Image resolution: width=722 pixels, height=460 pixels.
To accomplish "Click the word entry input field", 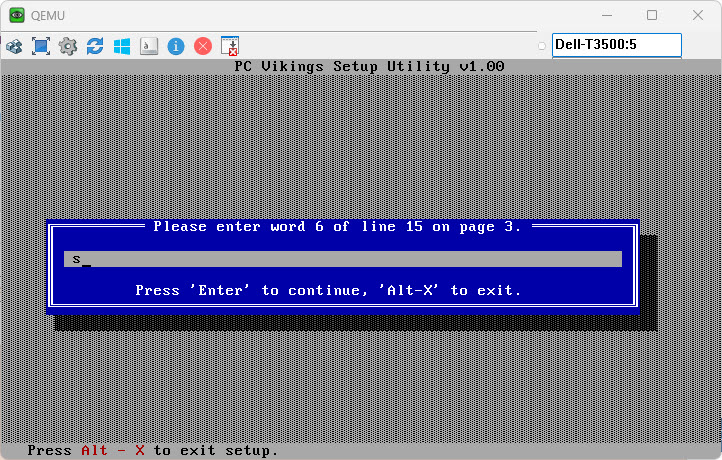I will 343,259.
